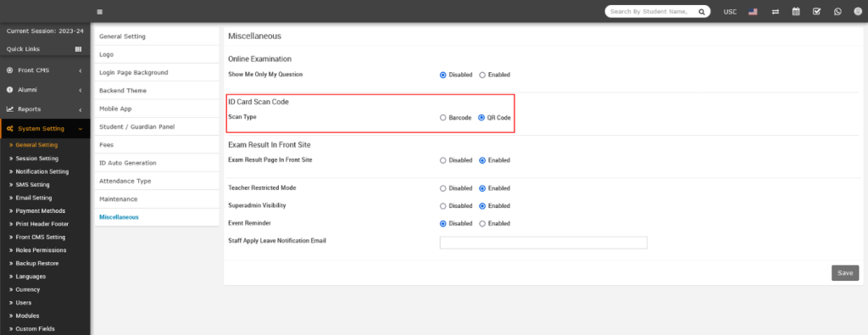Open the calendar icon in top bar
The height and width of the screenshot is (335, 868).
coord(796,11)
